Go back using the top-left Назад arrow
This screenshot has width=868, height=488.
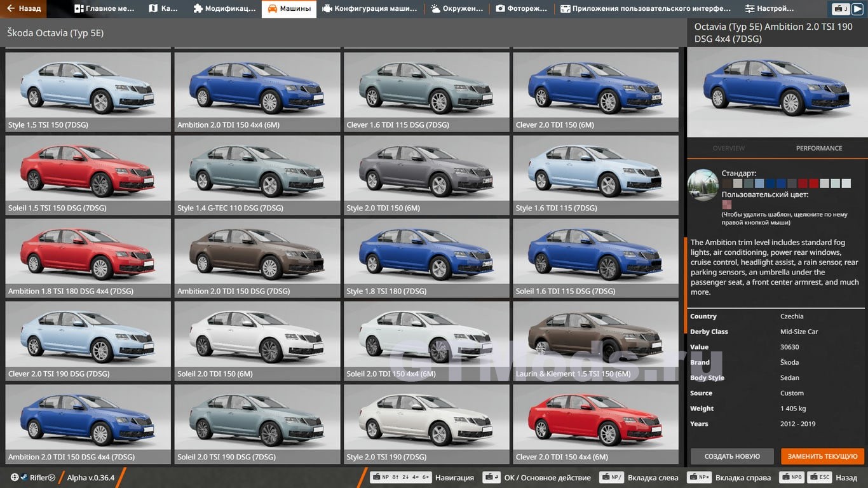pos(24,9)
